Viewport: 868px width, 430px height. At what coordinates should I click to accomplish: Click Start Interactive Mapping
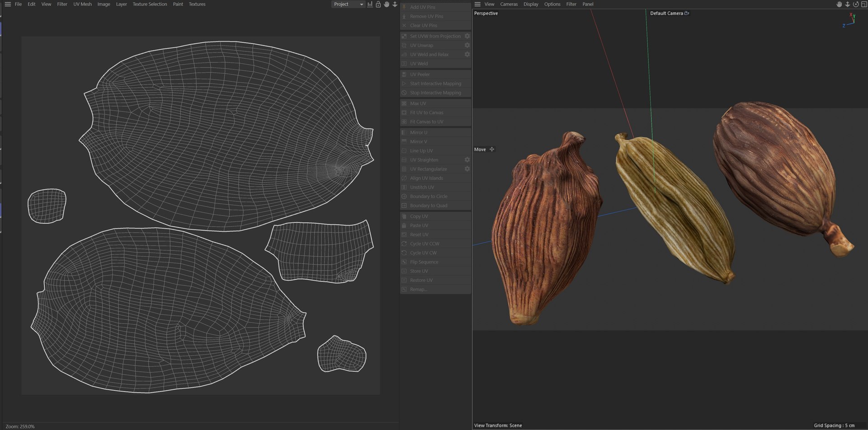436,84
